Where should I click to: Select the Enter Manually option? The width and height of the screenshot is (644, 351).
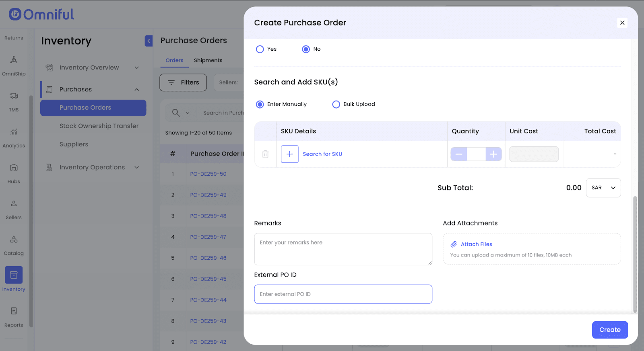[x=260, y=104]
